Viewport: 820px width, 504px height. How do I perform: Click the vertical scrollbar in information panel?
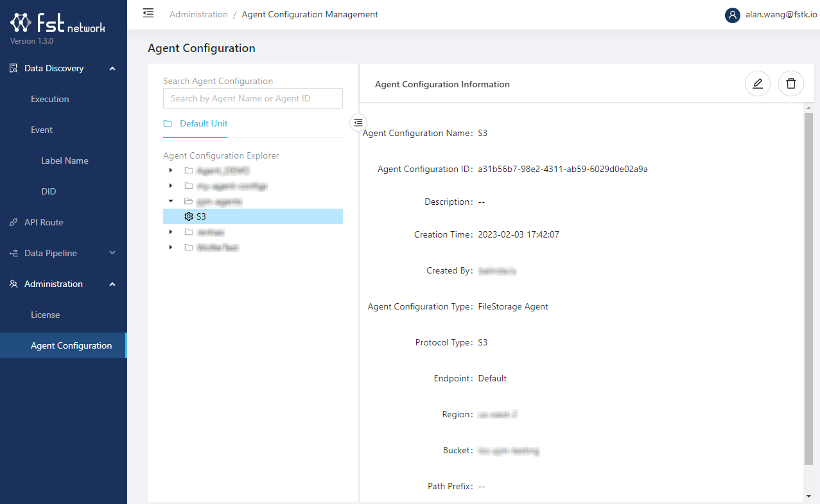tap(808, 289)
